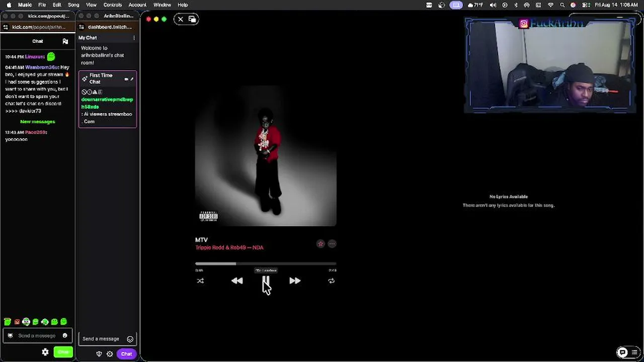Open the My Chat options menu
This screenshot has width=644, height=362.
pos(134,38)
